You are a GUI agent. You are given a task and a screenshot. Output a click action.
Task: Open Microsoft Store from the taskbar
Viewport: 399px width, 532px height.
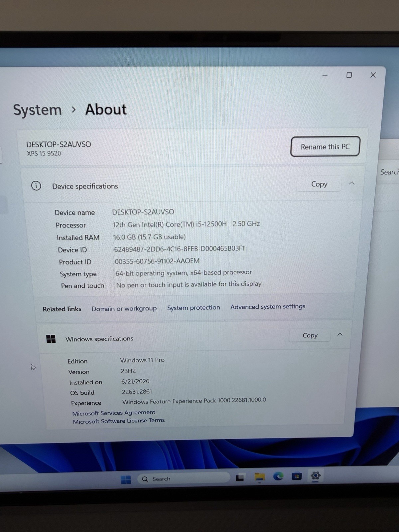pos(297,476)
